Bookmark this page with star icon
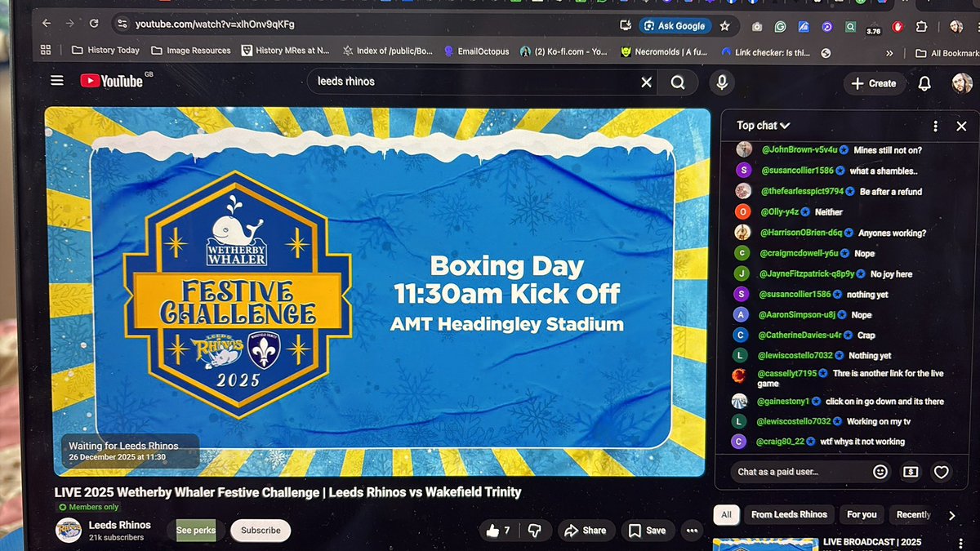 [x=724, y=26]
